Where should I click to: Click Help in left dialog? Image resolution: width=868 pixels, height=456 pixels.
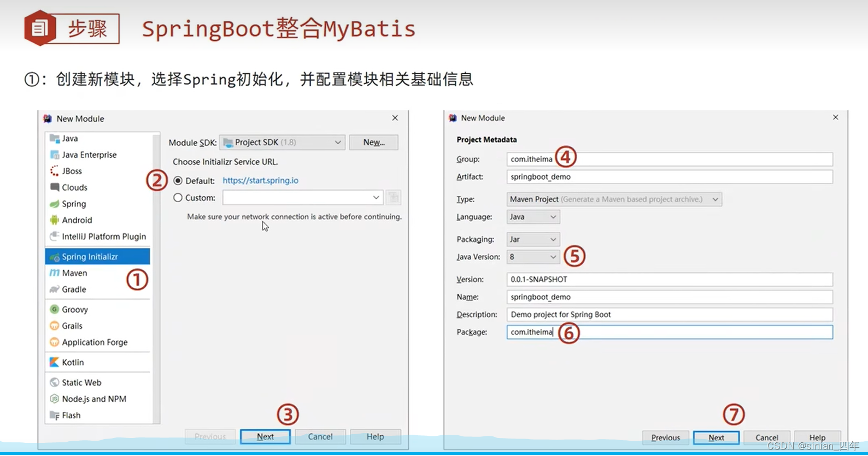pos(376,437)
